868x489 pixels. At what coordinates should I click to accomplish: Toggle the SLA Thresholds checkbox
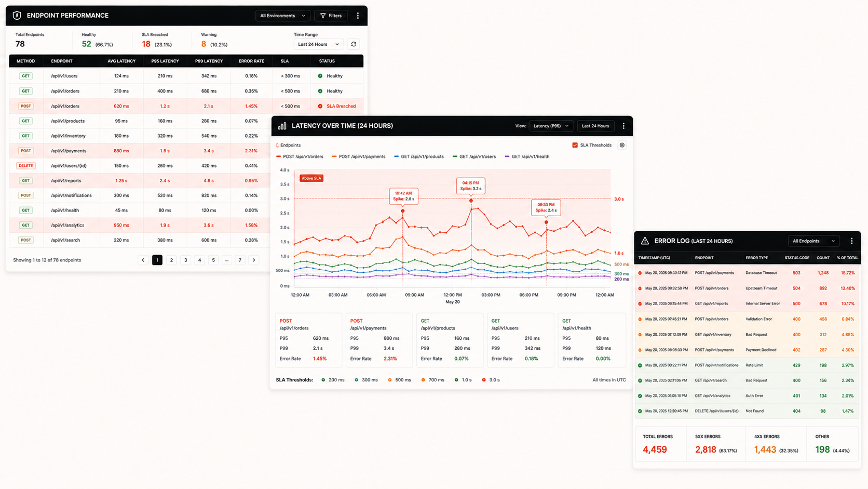(575, 145)
